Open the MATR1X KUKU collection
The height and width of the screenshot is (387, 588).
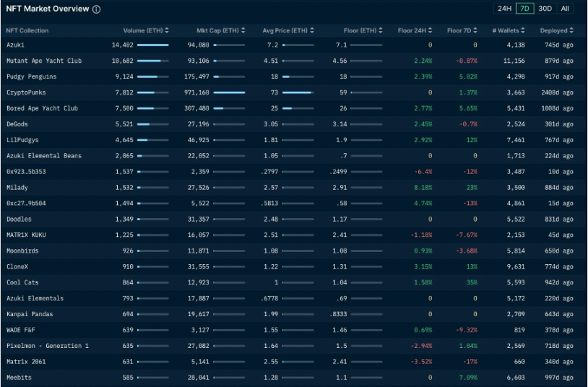coord(26,235)
